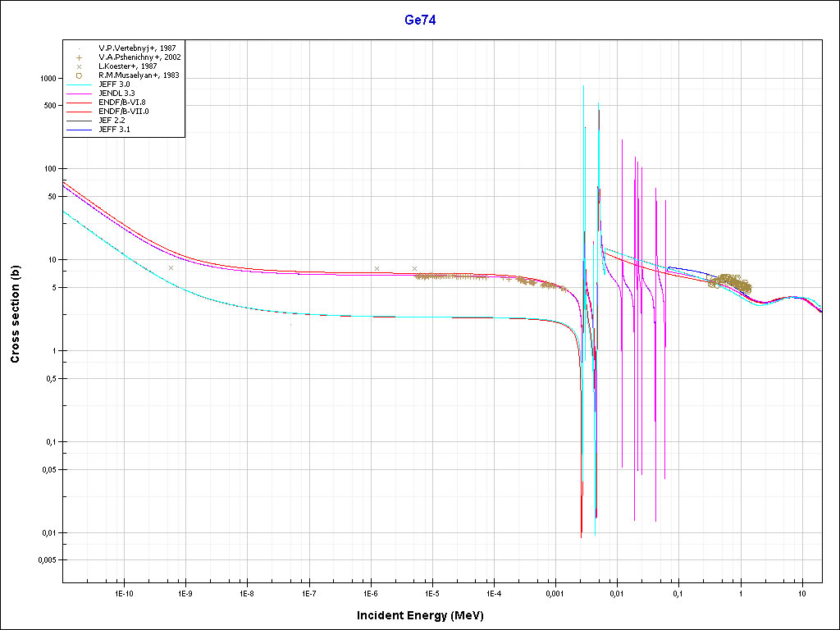Click the 0,001 tick label on x-axis
The width and height of the screenshot is (840, 630).
pyautogui.click(x=555, y=592)
